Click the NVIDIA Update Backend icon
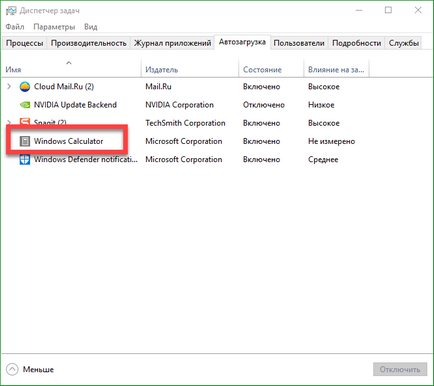Viewport: 434px width, 386px height. coord(25,105)
